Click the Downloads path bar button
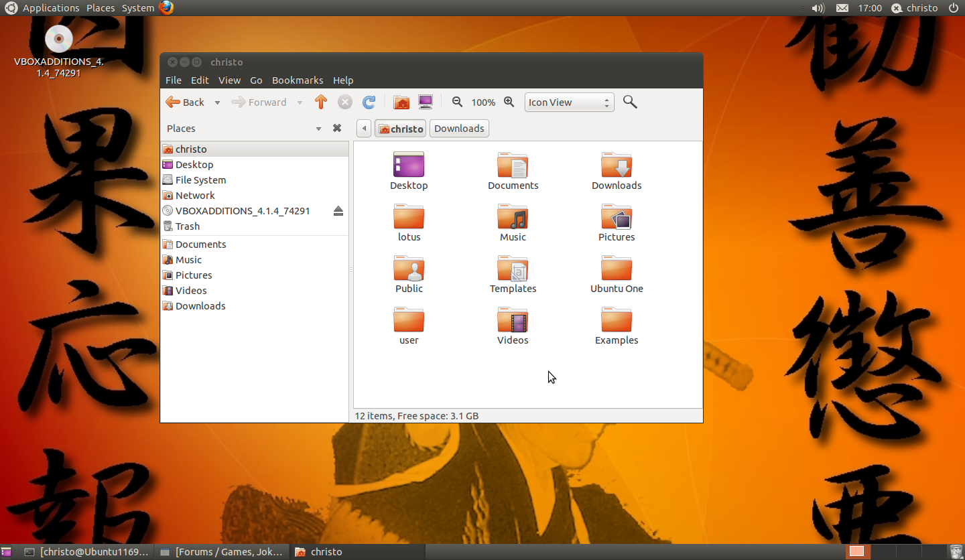This screenshot has height=560, width=965. [x=459, y=129]
